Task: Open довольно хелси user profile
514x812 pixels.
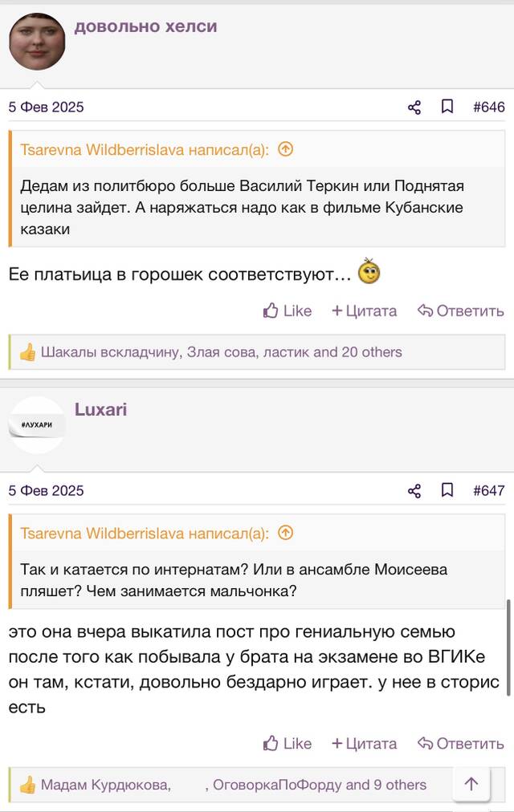Action: pos(145,26)
